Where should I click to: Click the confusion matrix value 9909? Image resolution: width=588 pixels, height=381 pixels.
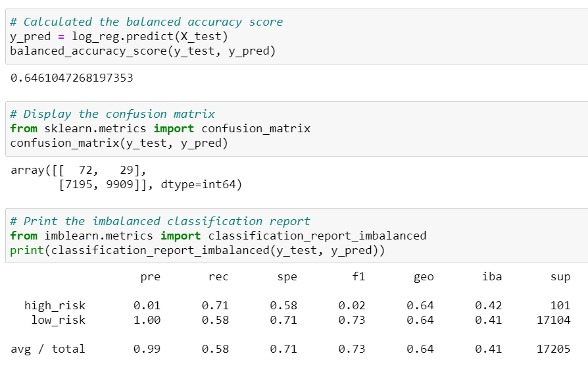(120, 185)
